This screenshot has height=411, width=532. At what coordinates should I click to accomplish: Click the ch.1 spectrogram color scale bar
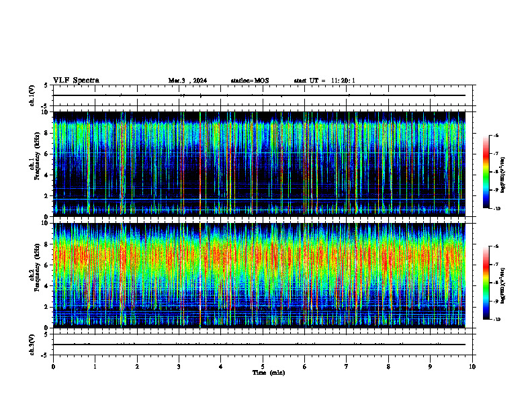(x=486, y=172)
